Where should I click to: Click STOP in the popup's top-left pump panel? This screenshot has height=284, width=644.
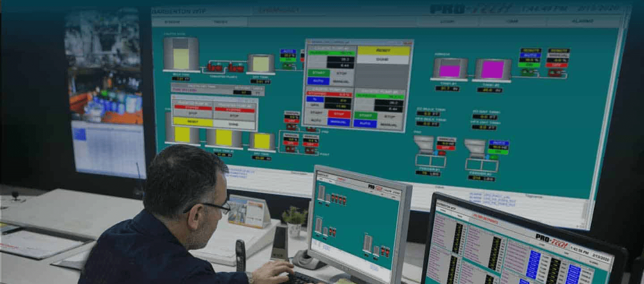[342, 73]
